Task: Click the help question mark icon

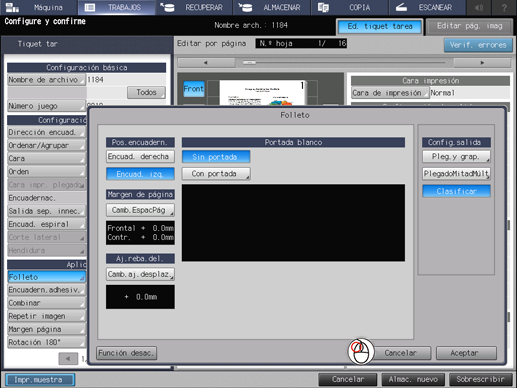Action: click(x=504, y=7)
